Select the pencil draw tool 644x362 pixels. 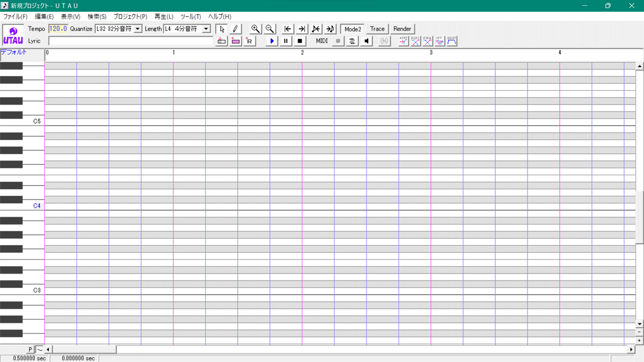pos(235,29)
